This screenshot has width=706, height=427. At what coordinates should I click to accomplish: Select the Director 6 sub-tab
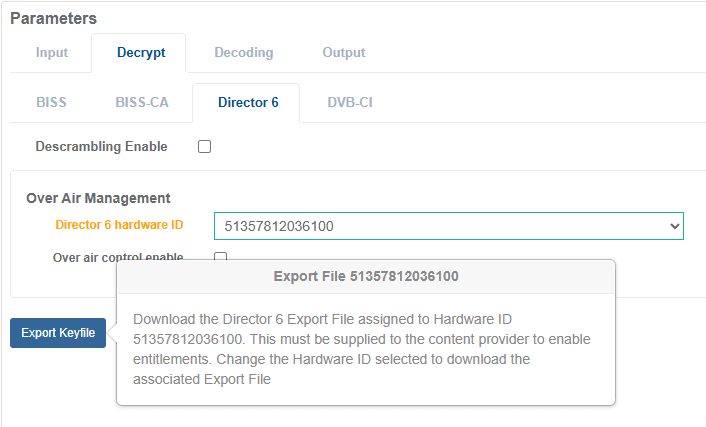[248, 103]
